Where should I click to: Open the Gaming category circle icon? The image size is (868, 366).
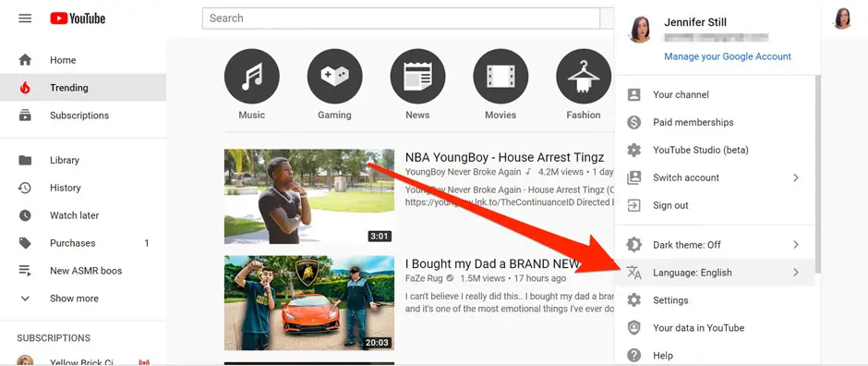click(x=335, y=76)
